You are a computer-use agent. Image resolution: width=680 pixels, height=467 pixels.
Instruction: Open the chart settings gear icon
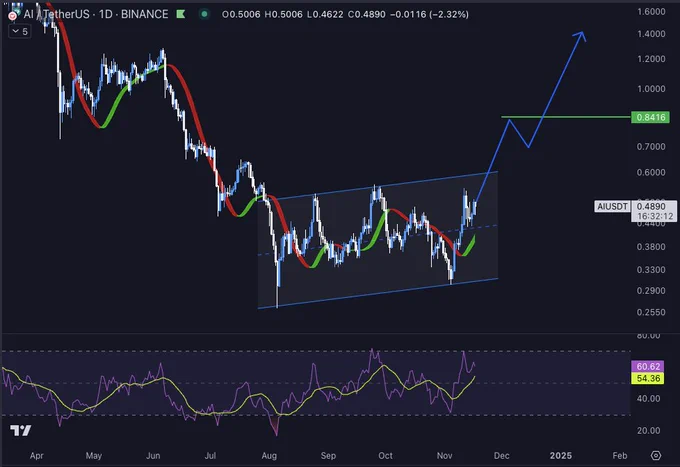(x=656, y=455)
